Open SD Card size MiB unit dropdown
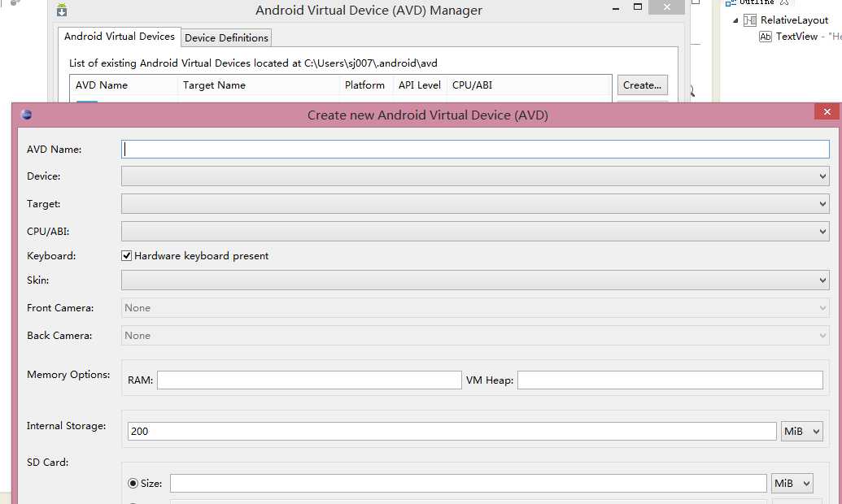The height and width of the screenshot is (504, 842). 792,483
